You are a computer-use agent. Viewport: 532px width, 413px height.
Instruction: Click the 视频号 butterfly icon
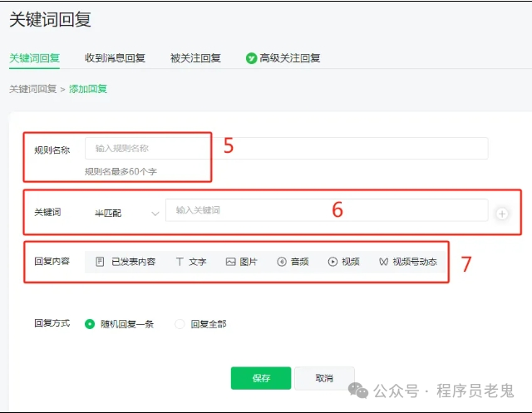[383, 262]
